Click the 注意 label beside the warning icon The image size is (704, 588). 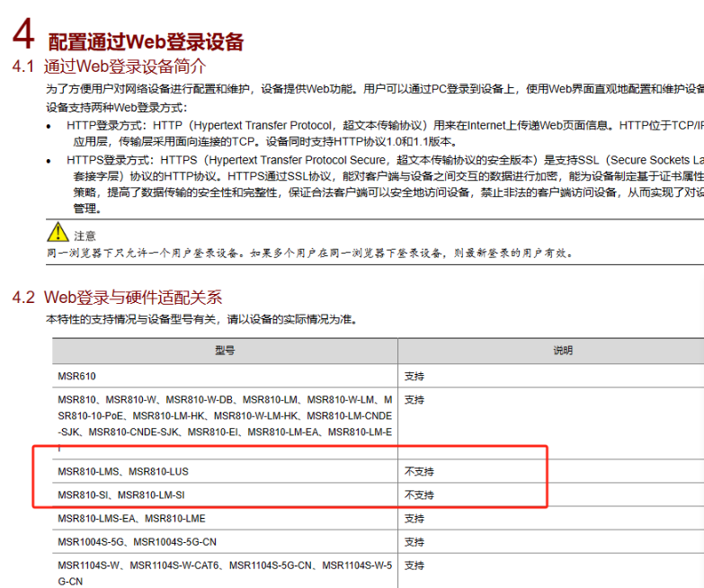(x=85, y=236)
